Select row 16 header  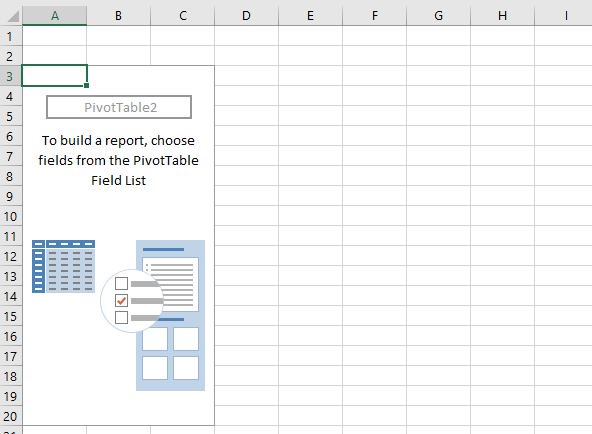coord(11,336)
